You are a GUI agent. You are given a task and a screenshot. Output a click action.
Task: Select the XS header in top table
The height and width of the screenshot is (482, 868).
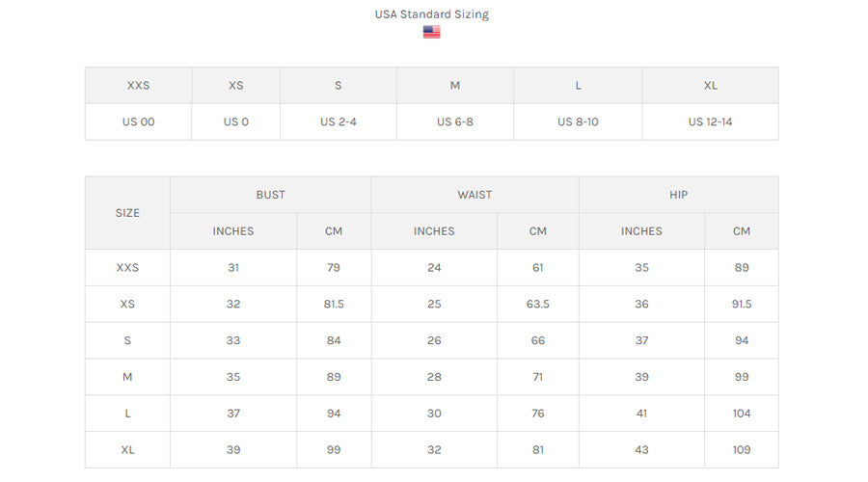pyautogui.click(x=236, y=85)
